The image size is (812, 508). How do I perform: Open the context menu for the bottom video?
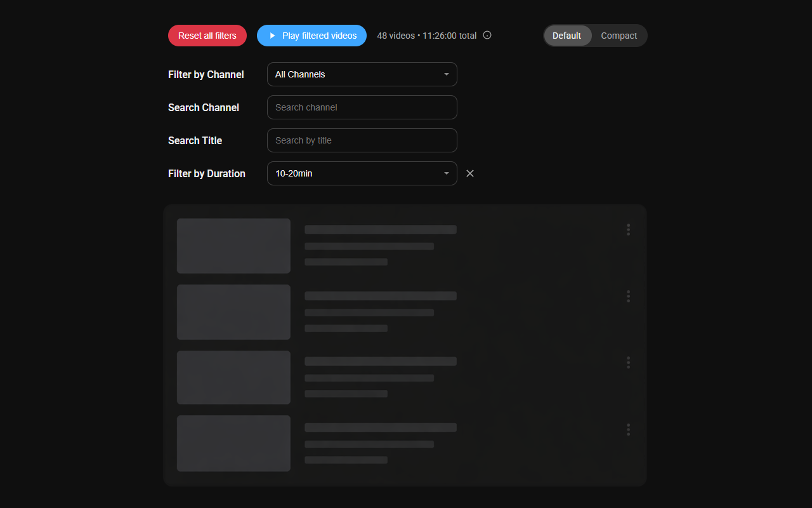point(628,429)
